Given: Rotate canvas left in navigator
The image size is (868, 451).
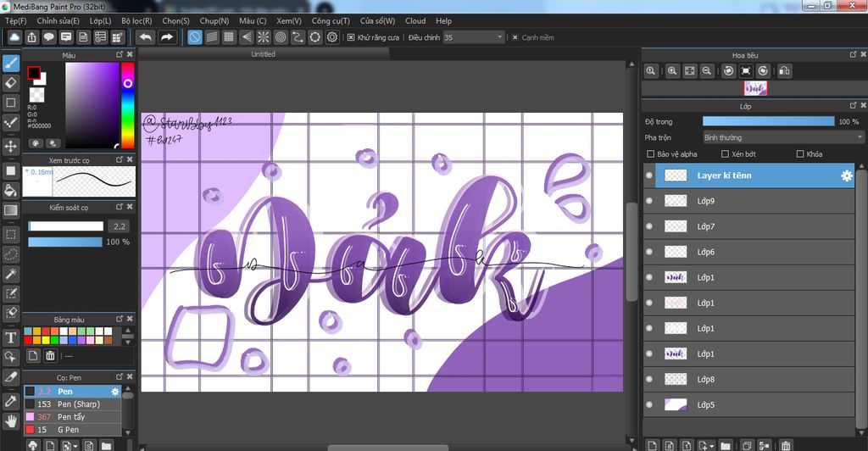Looking at the screenshot, I should 729,71.
